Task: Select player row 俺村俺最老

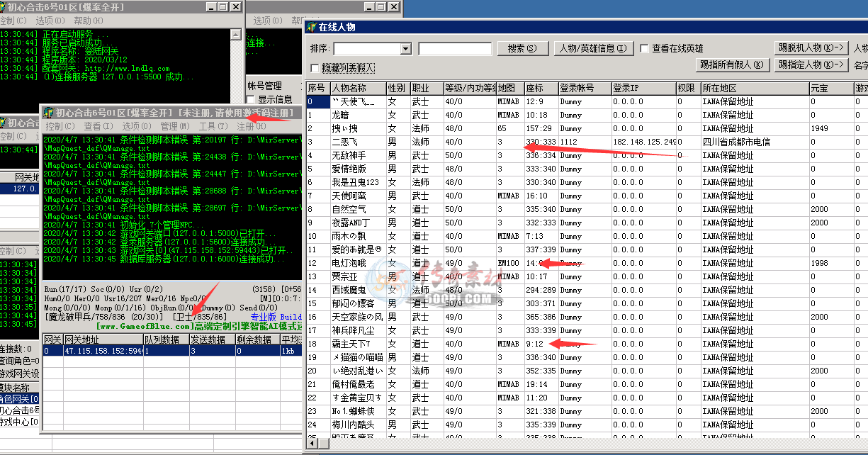Action: (x=587, y=384)
